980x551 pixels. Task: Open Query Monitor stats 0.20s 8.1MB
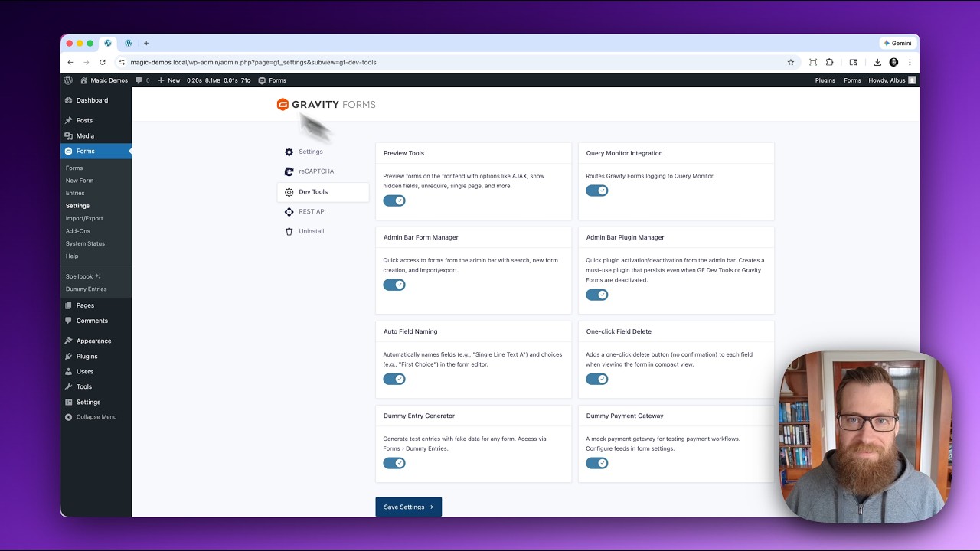[x=219, y=80]
